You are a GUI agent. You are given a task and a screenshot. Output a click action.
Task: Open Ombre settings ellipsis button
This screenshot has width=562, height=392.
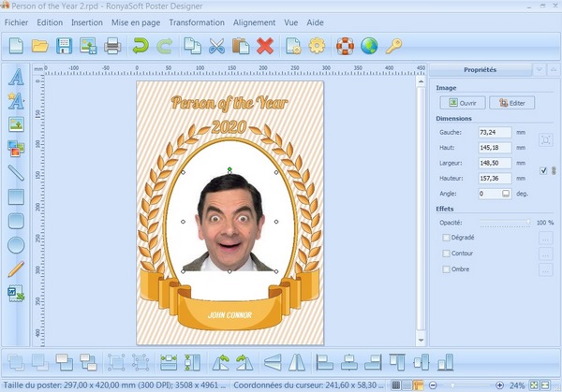(545, 270)
